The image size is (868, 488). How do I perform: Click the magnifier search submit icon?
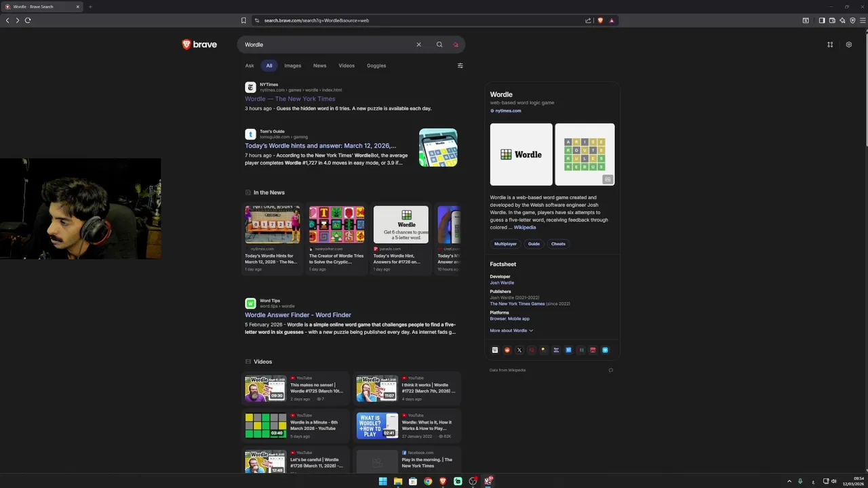point(439,45)
